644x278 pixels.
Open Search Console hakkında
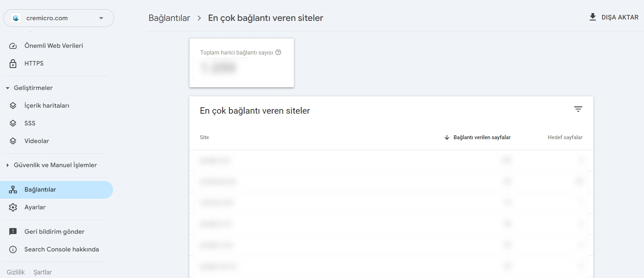point(62,249)
